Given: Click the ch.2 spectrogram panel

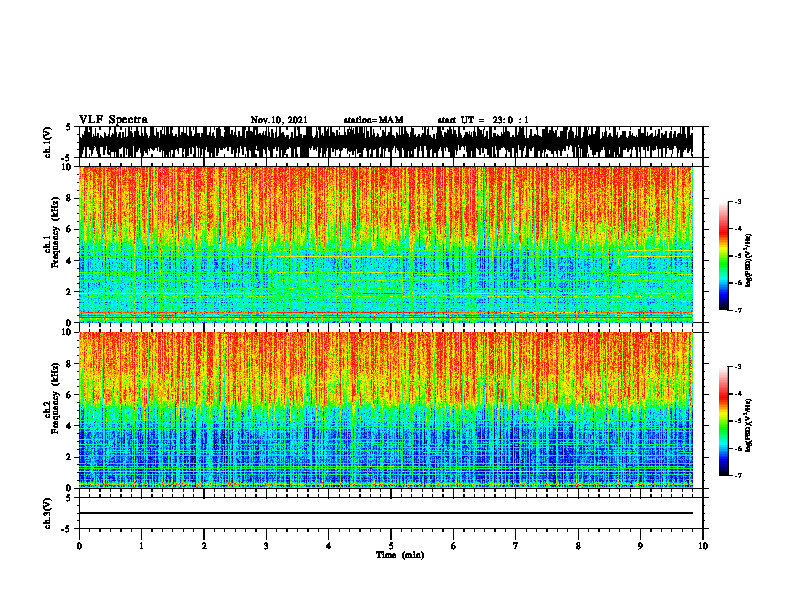Looking at the screenshot, I should coord(386,410).
